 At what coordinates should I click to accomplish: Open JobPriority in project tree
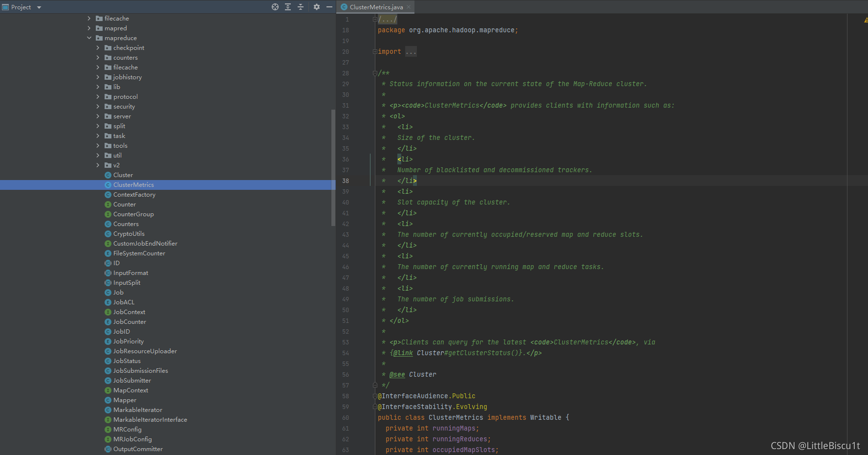point(129,341)
